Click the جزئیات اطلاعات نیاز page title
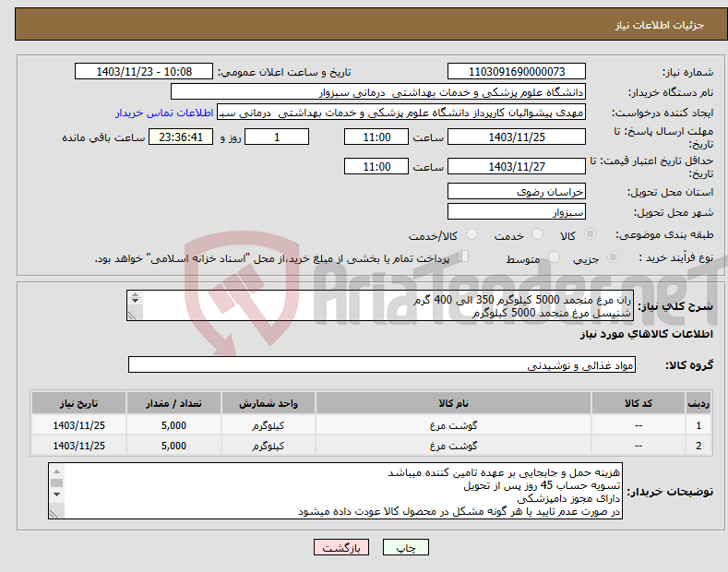Screen dimensions: 728x572 click(660, 25)
